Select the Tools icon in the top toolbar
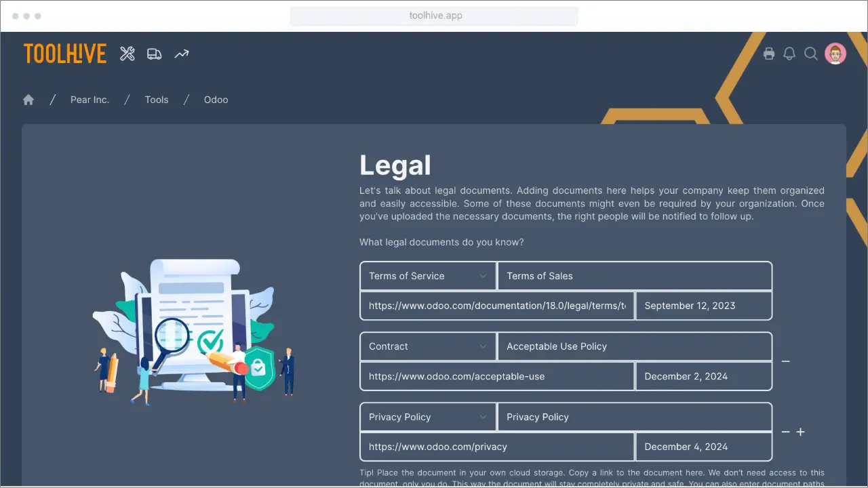The width and height of the screenshot is (868, 488). 127,54
